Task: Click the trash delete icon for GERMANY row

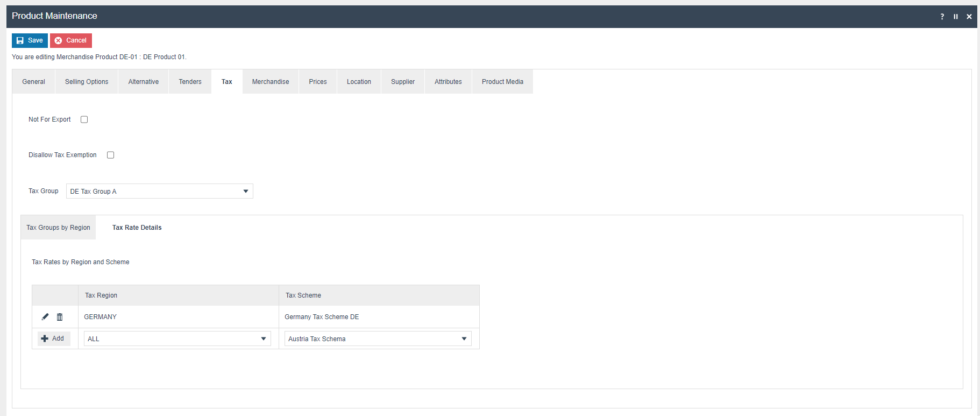Action: [x=60, y=317]
